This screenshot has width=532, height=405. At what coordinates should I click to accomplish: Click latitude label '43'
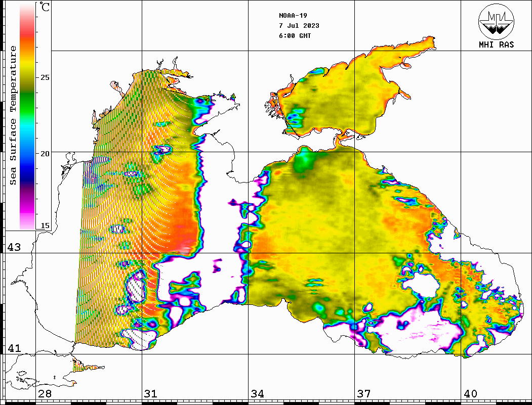click(x=14, y=247)
